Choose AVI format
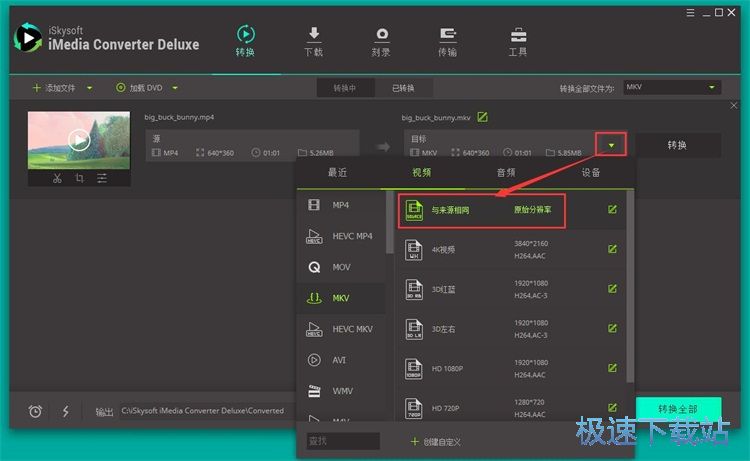 (x=341, y=360)
